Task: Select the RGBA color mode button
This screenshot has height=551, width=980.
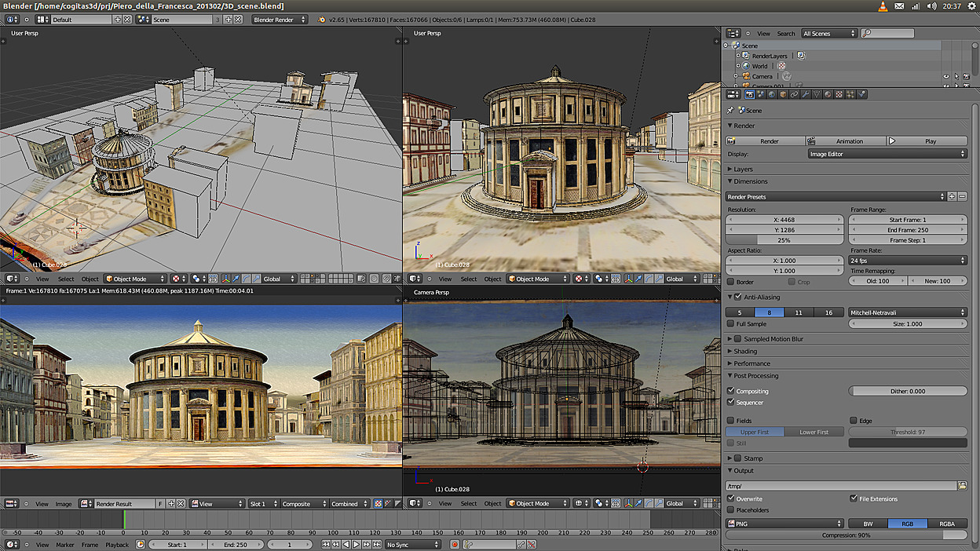Action: pyautogui.click(x=947, y=524)
